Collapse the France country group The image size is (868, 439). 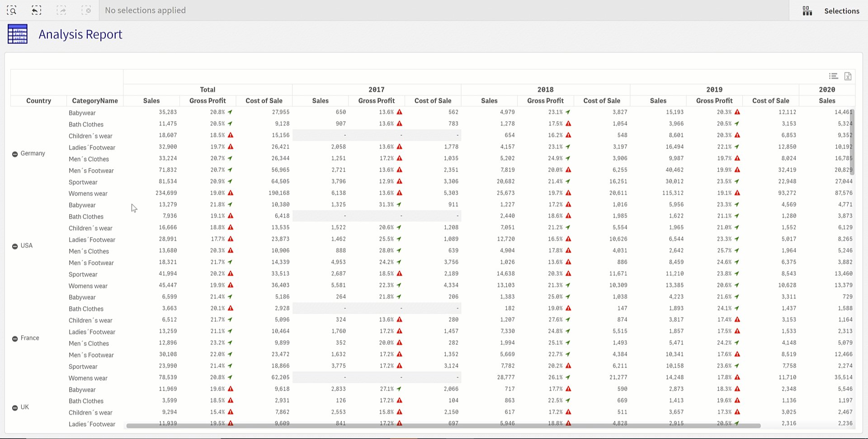point(15,339)
